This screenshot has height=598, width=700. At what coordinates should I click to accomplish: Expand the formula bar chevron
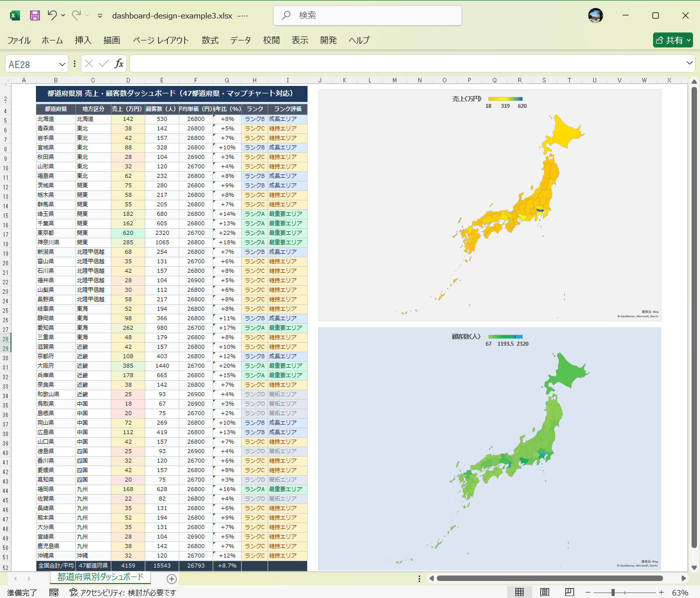pos(690,63)
